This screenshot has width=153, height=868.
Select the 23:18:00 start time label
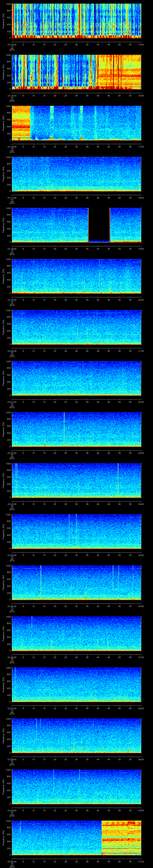(x=12, y=249)
